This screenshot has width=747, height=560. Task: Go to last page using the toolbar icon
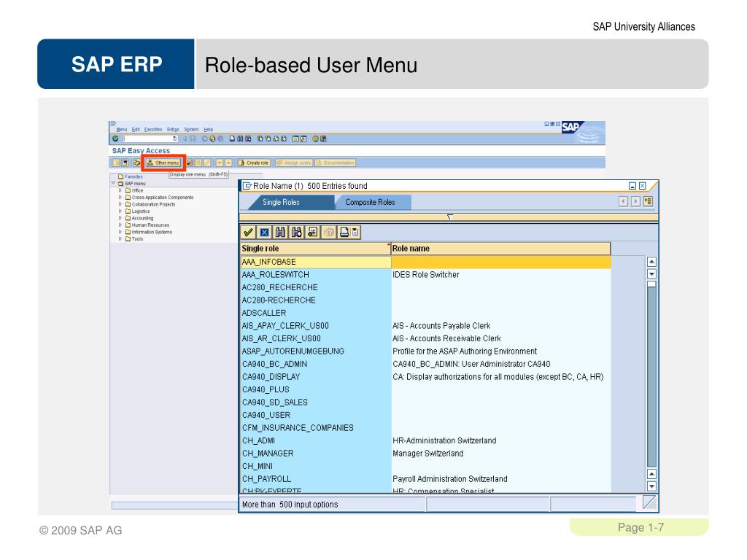[x=284, y=139]
